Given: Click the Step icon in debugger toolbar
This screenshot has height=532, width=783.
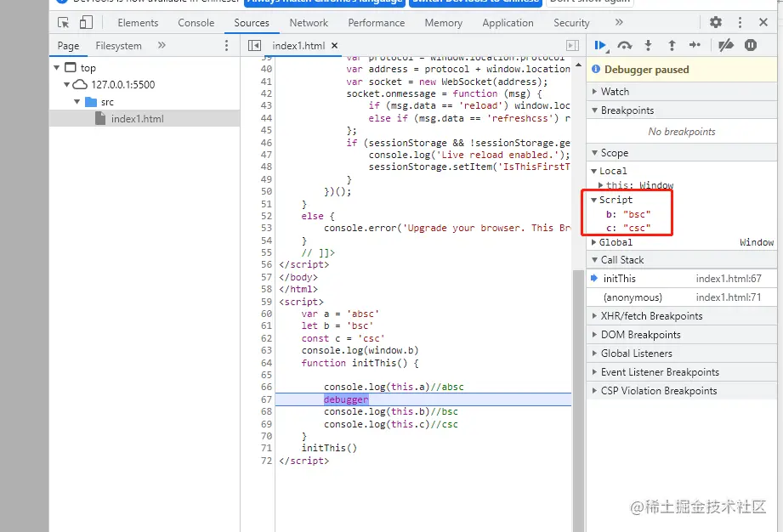Looking at the screenshot, I should click(695, 45).
